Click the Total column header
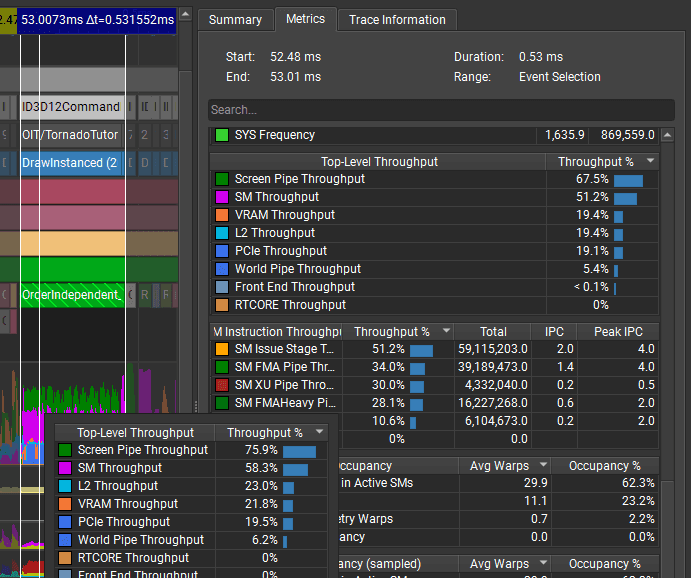691x578 pixels. click(x=493, y=331)
